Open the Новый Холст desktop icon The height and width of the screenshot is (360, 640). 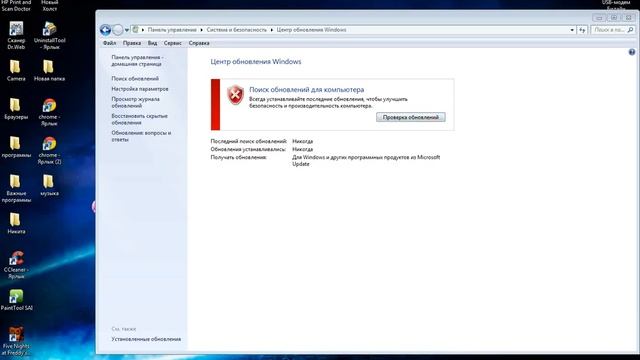49,5
